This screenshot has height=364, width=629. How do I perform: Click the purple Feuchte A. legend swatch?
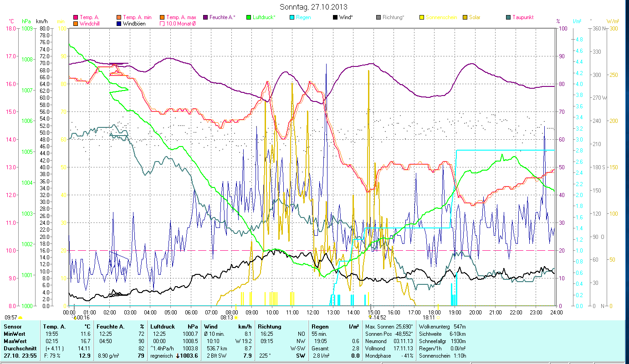point(205,17)
